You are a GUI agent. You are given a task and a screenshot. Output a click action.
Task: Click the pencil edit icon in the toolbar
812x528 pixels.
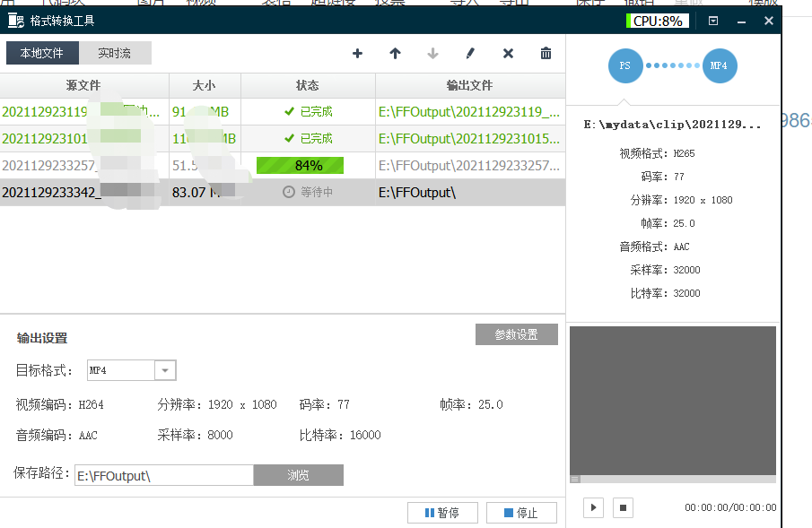470,53
